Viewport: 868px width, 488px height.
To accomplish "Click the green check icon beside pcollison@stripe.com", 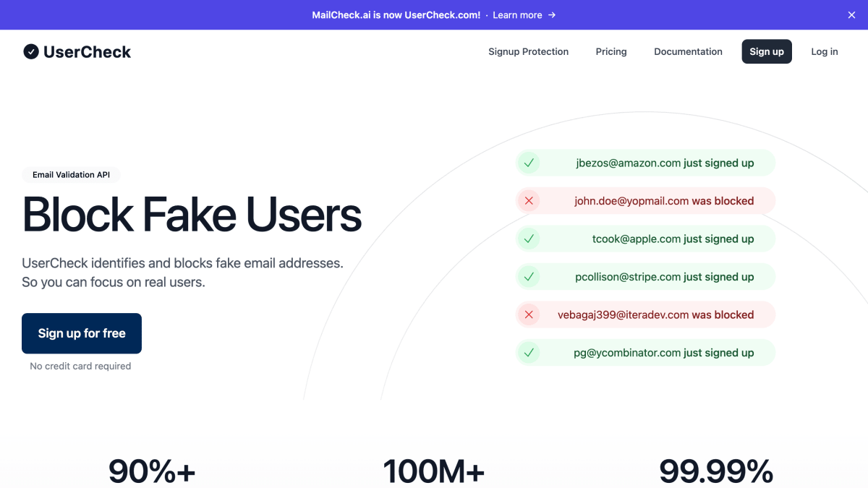I will point(529,277).
